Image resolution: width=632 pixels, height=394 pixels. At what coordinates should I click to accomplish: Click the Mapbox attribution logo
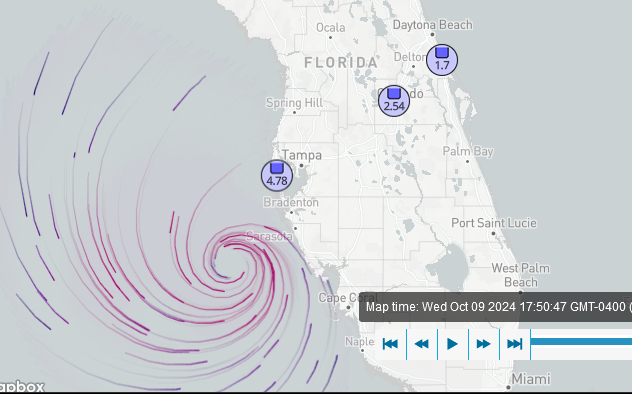point(22,387)
